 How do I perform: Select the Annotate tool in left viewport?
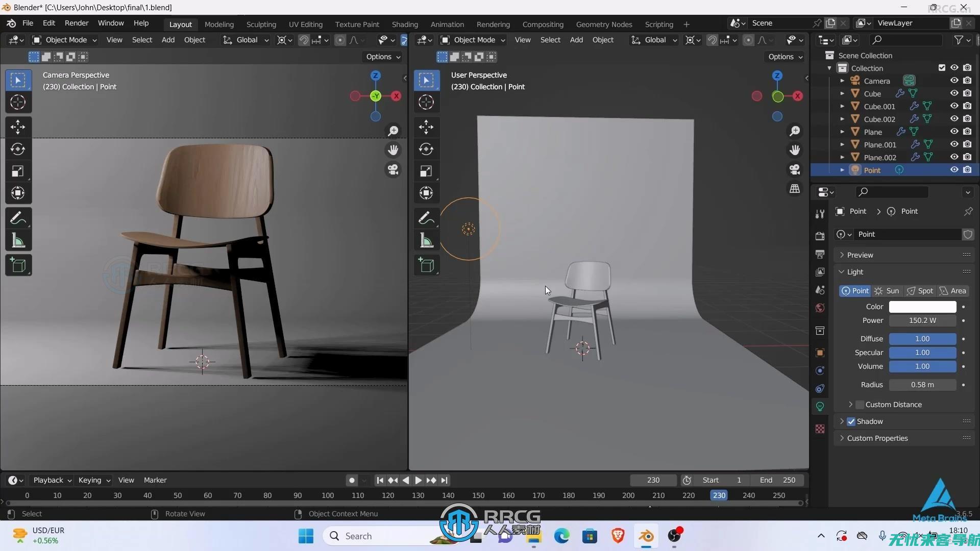(18, 218)
